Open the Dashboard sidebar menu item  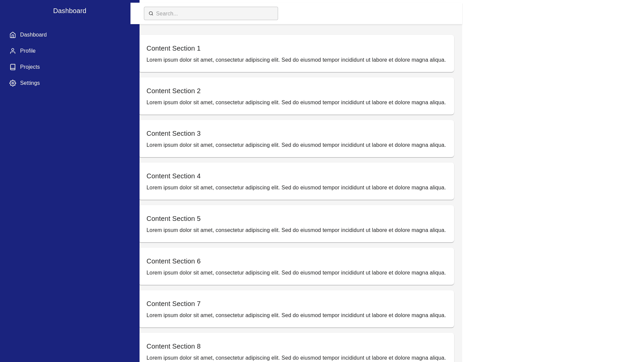33,35
